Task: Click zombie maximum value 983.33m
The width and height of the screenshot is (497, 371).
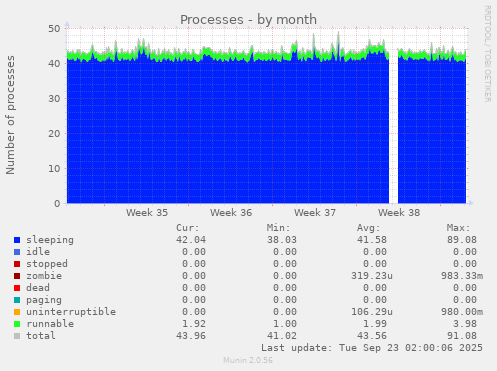Action: [462, 276]
